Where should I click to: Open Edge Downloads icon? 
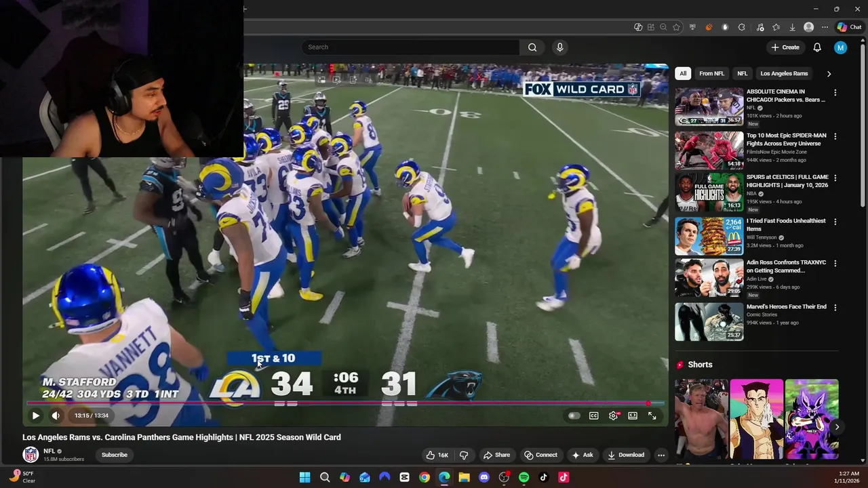click(792, 27)
